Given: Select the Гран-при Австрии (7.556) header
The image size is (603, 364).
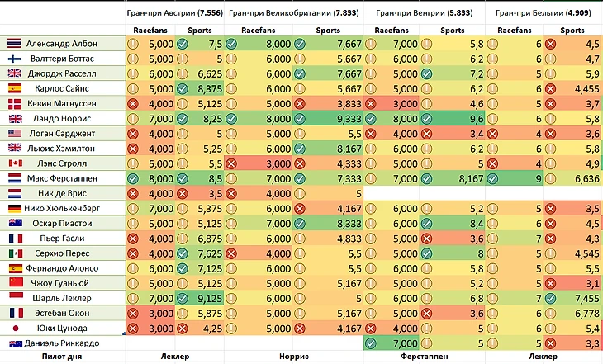Looking at the screenshot, I should point(175,12).
